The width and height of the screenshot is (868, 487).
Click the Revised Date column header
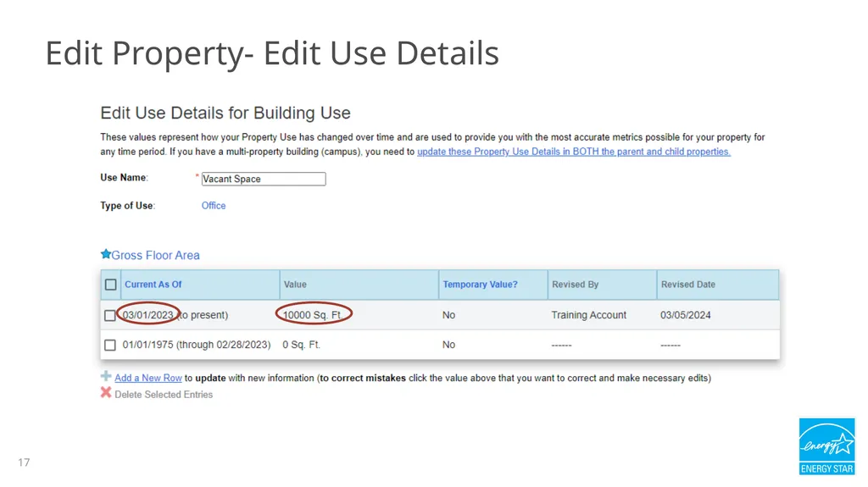tap(688, 285)
